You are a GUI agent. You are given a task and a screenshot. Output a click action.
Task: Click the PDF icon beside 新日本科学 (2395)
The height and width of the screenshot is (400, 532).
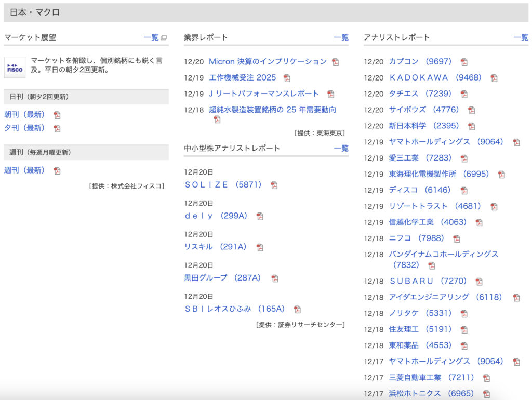(x=471, y=126)
